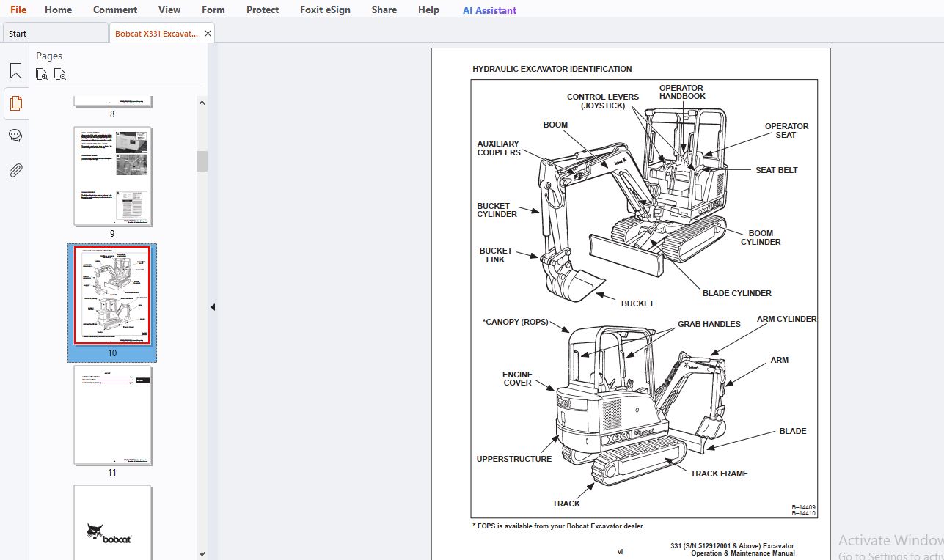The height and width of the screenshot is (560, 944).
Task: Click the Pages panel title
Action: [x=49, y=56]
